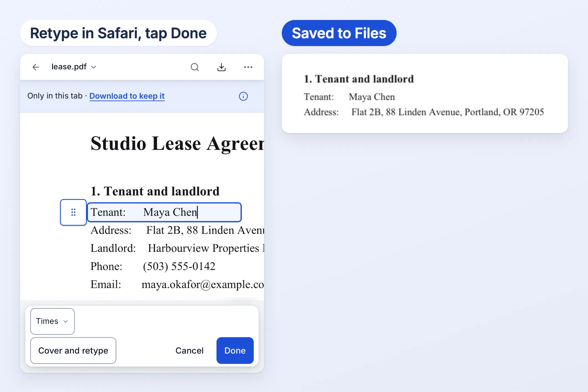Open the search magnifier icon
Image resolution: width=588 pixels, height=392 pixels.
click(195, 67)
